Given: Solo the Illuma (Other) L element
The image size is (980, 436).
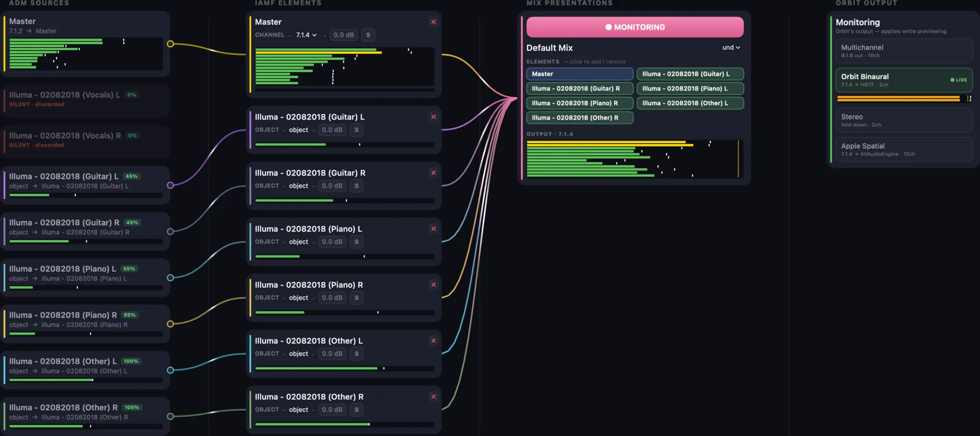Looking at the screenshot, I should pos(356,354).
